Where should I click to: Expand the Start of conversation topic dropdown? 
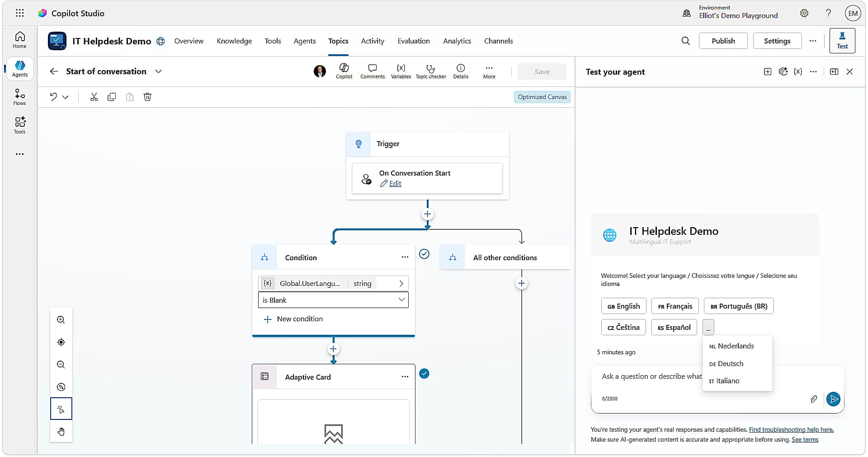(x=158, y=71)
